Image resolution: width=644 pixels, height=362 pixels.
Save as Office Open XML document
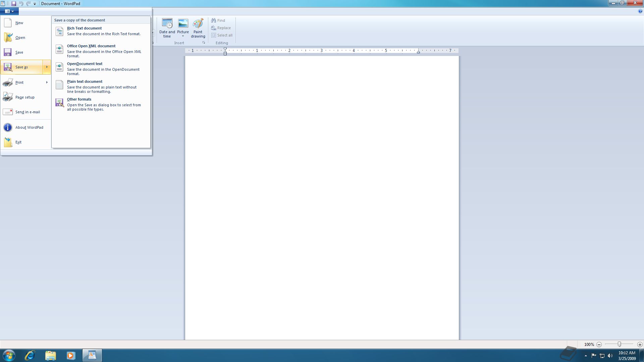coord(101,51)
